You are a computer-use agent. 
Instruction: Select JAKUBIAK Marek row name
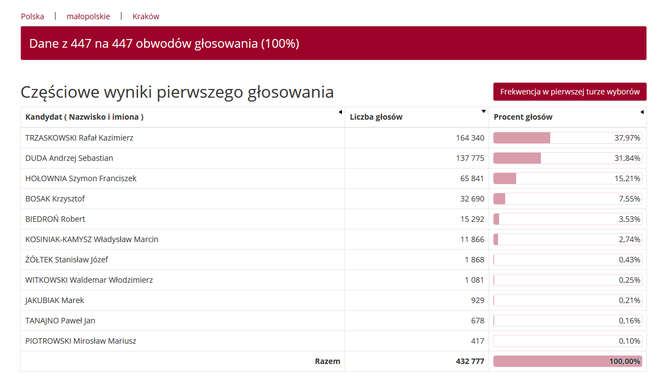click(x=55, y=300)
